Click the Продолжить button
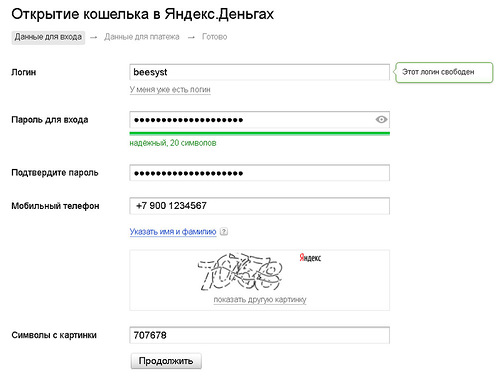500x376 pixels. coord(166,361)
